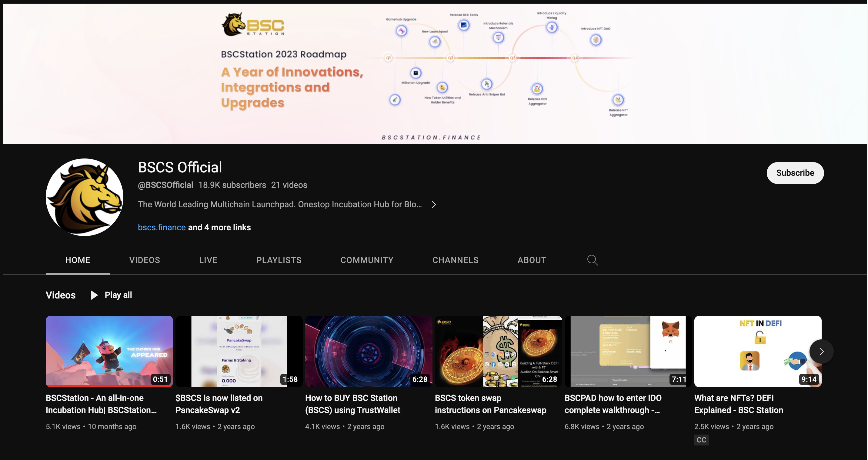The image size is (868, 460).
Task: Open the PancakeSwap v2 listing video thumbnail
Action: coord(239,351)
